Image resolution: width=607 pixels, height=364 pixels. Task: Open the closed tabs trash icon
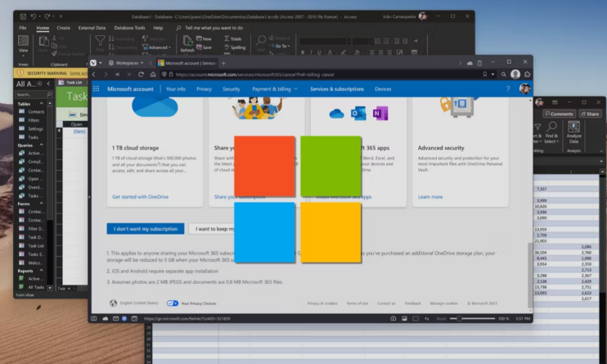(479, 63)
